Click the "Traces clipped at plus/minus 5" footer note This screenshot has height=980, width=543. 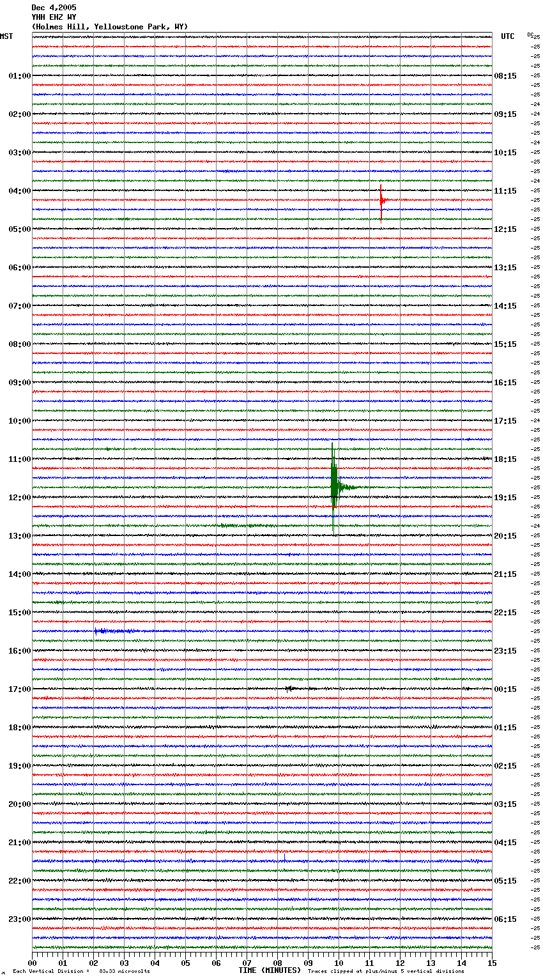click(386, 972)
